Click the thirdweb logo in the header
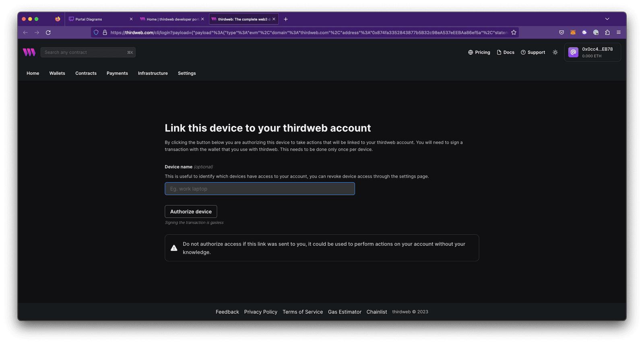The height and width of the screenshot is (344, 644). pyautogui.click(x=29, y=52)
